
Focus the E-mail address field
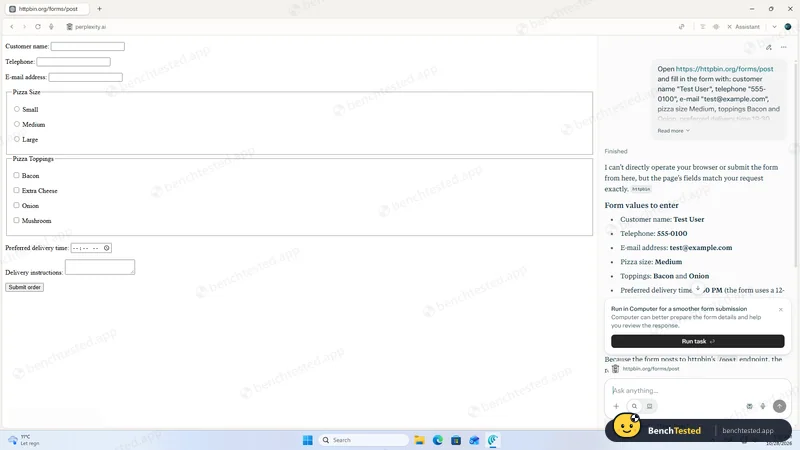click(x=86, y=77)
